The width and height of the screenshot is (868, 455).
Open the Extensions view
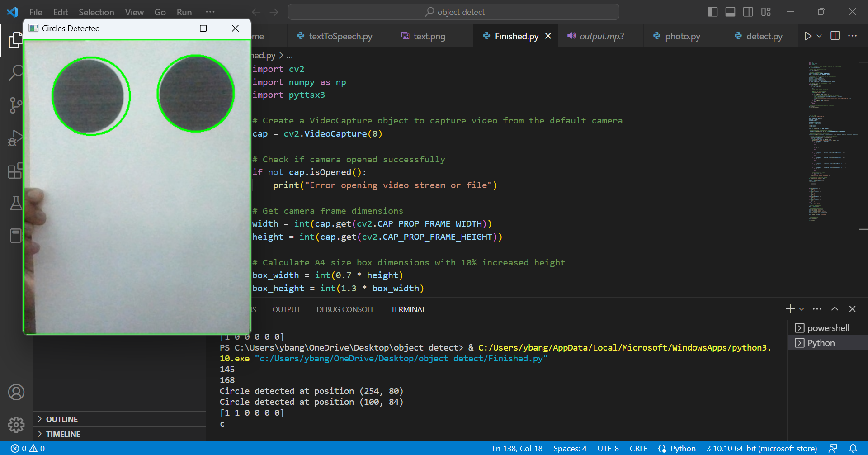click(16, 171)
